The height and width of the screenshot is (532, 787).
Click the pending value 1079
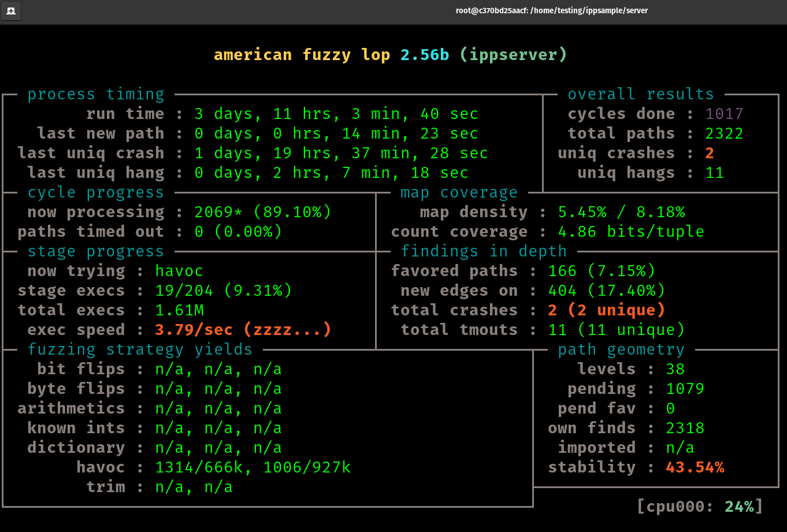pos(685,389)
